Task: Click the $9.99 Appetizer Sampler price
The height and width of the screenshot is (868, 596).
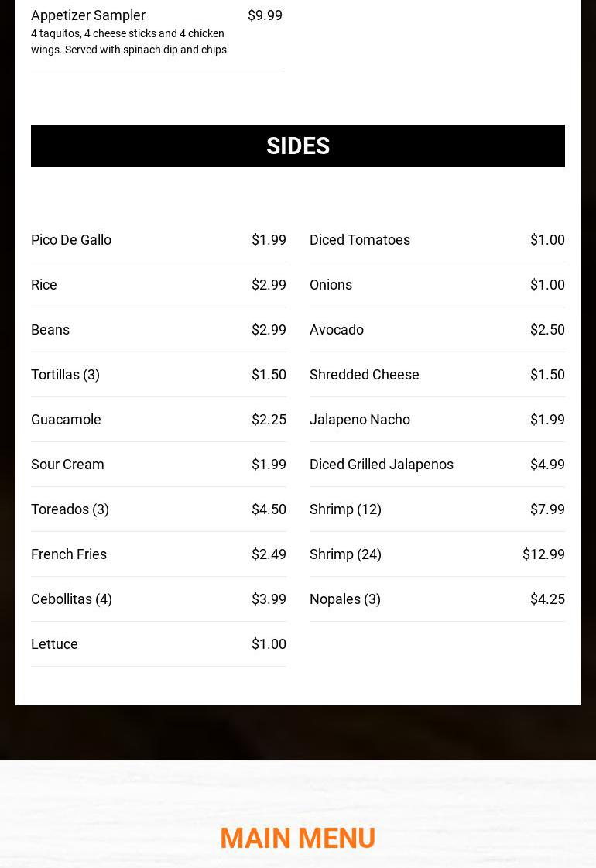Action: pos(265,15)
